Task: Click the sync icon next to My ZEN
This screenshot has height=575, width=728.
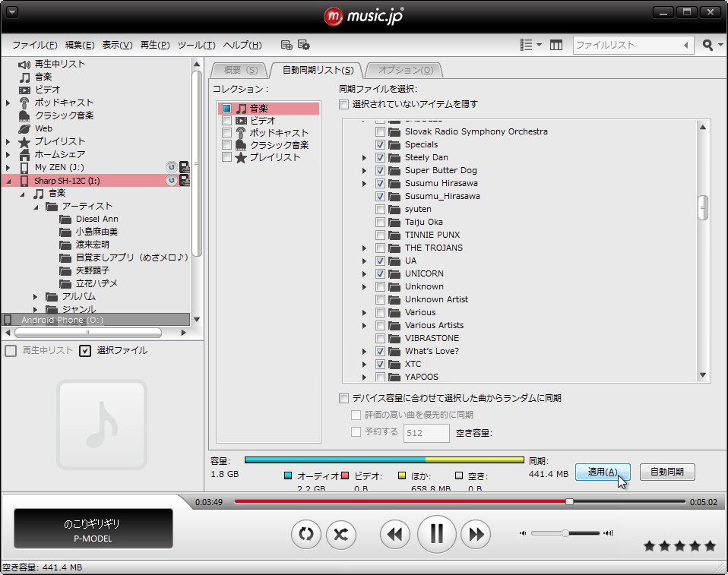Action: (x=171, y=167)
